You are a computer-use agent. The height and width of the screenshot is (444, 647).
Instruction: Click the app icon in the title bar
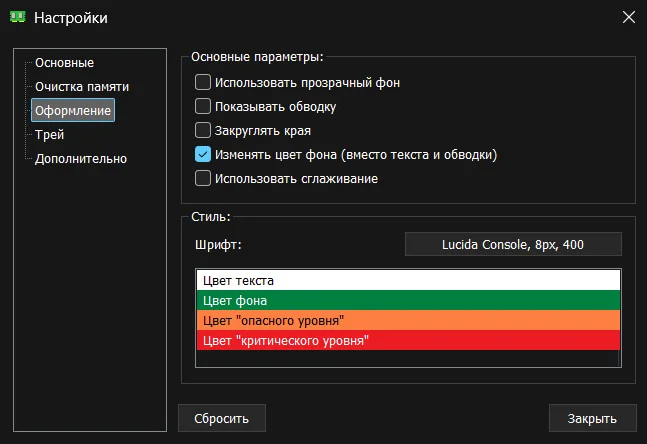click(x=17, y=17)
